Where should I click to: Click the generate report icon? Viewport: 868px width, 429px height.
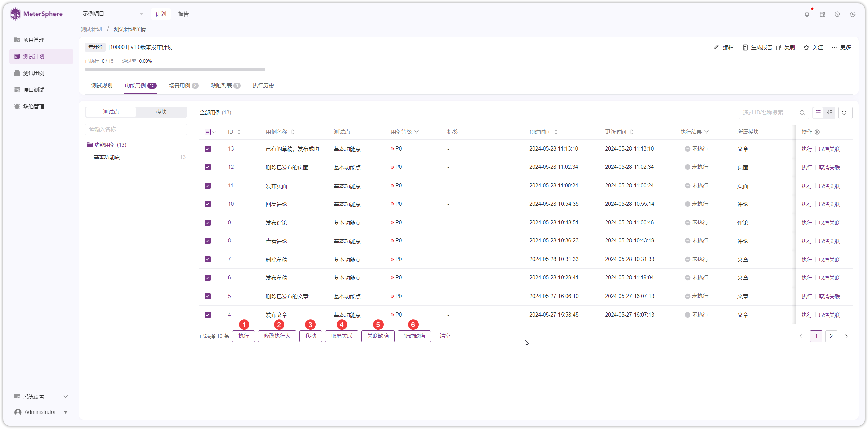click(x=745, y=47)
